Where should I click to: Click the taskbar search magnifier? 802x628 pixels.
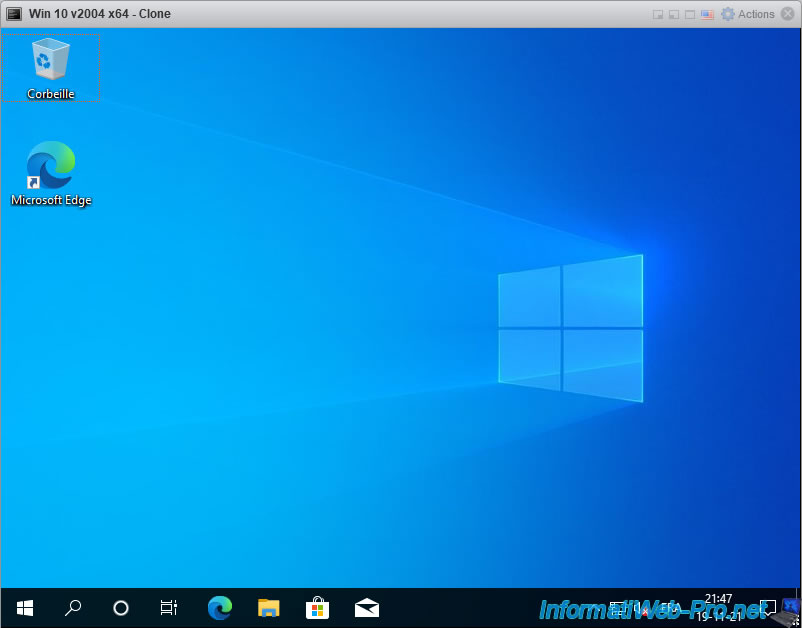(73, 607)
